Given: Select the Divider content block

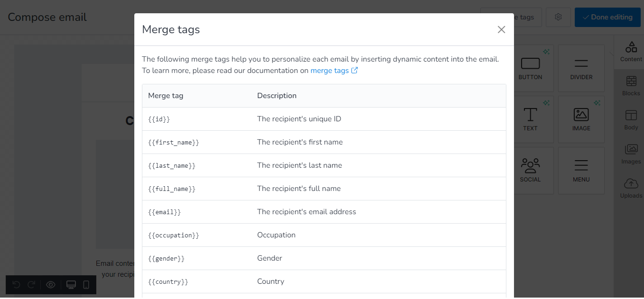Looking at the screenshot, I should (x=581, y=68).
